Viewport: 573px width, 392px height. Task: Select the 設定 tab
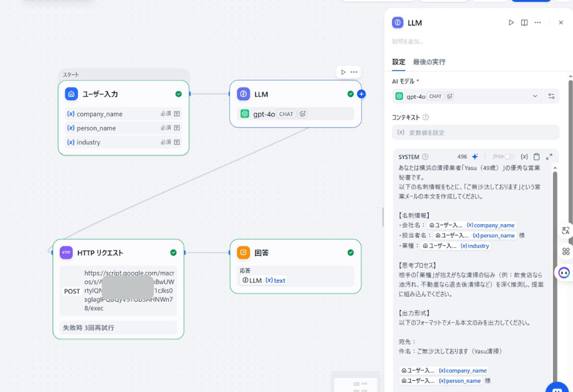click(x=399, y=62)
